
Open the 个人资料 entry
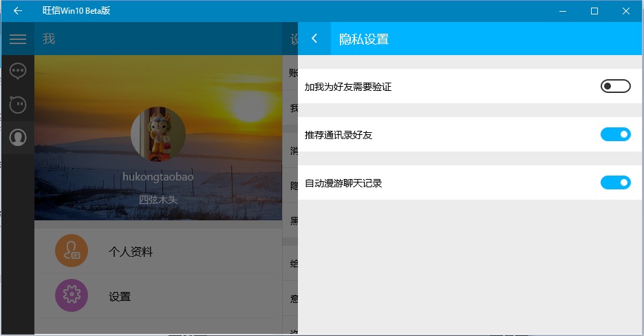131,252
